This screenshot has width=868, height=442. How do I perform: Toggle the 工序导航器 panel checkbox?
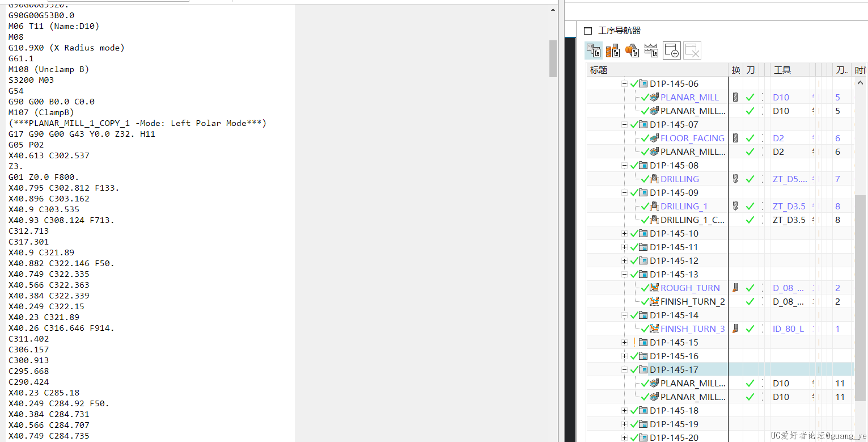click(x=588, y=31)
